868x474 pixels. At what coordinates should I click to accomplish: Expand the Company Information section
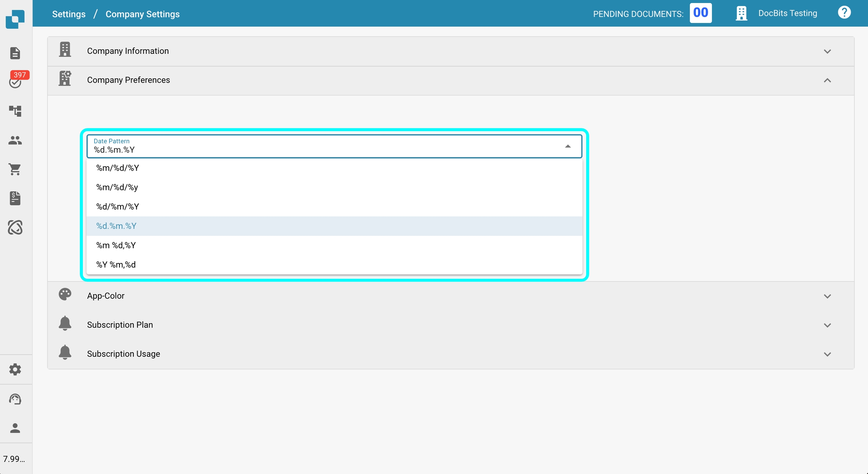pyautogui.click(x=827, y=51)
